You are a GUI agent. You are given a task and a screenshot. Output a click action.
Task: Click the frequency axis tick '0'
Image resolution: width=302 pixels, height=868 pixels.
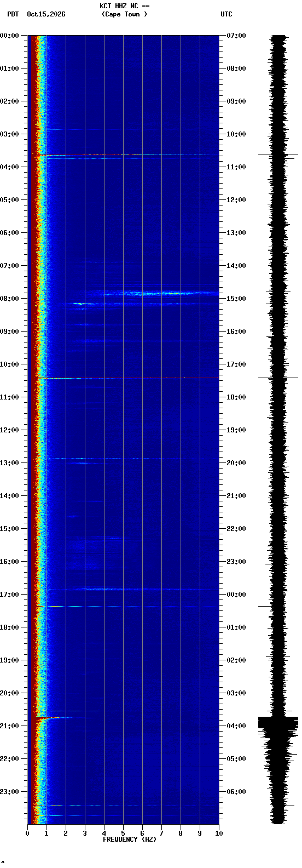click(x=27, y=833)
